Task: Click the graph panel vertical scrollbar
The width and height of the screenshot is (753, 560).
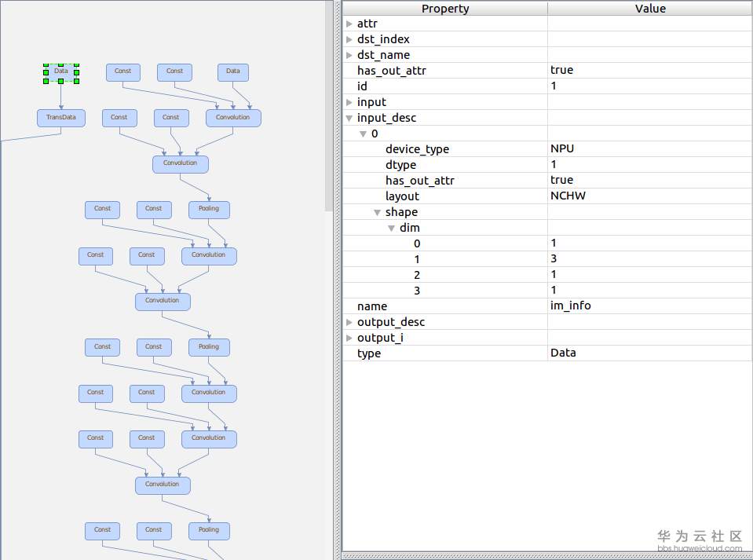Action: pyautogui.click(x=328, y=106)
